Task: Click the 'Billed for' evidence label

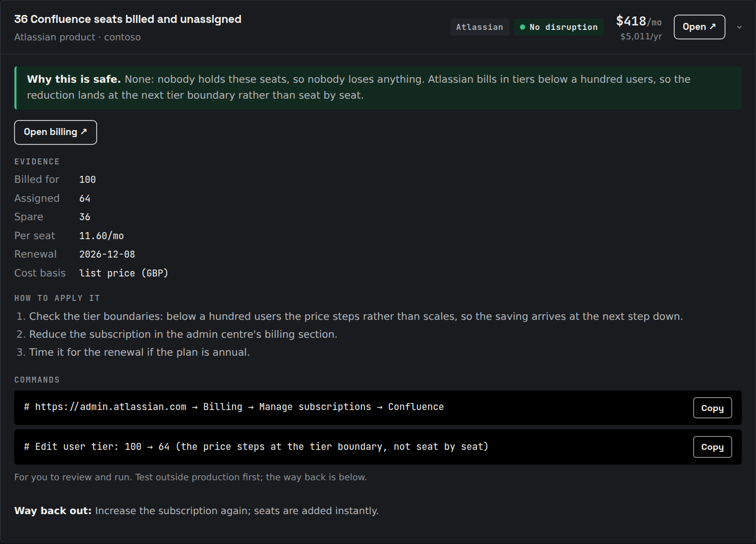Action: (x=37, y=180)
